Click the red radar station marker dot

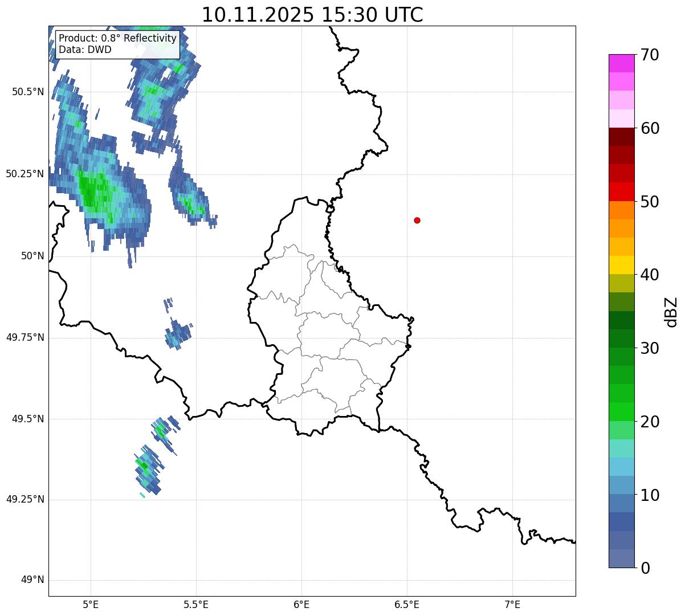[417, 220]
